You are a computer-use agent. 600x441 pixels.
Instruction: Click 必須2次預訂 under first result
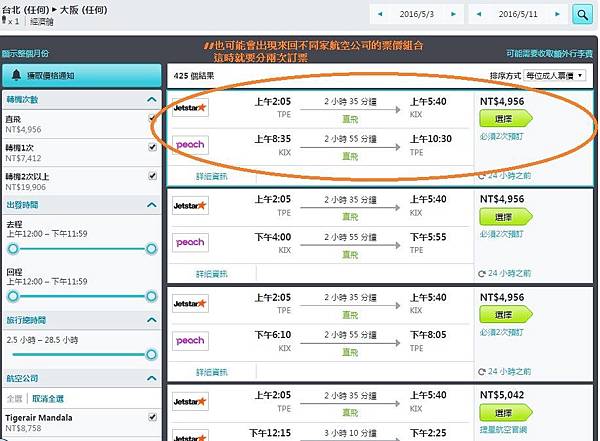point(502,136)
